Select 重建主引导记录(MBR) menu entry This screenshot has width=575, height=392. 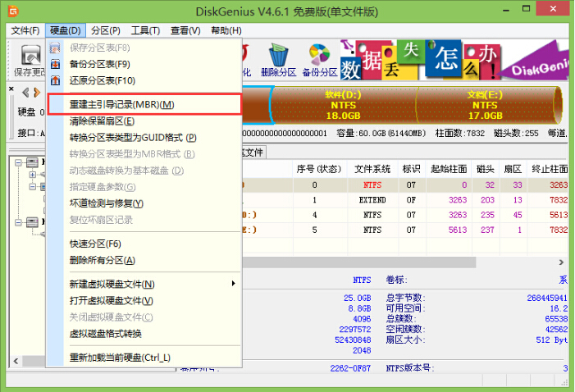[x=144, y=105]
